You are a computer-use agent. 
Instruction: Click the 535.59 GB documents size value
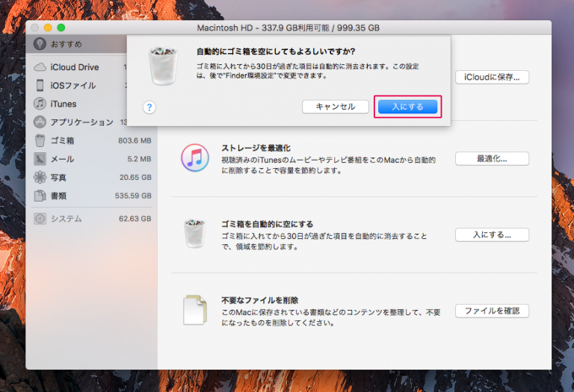133,196
